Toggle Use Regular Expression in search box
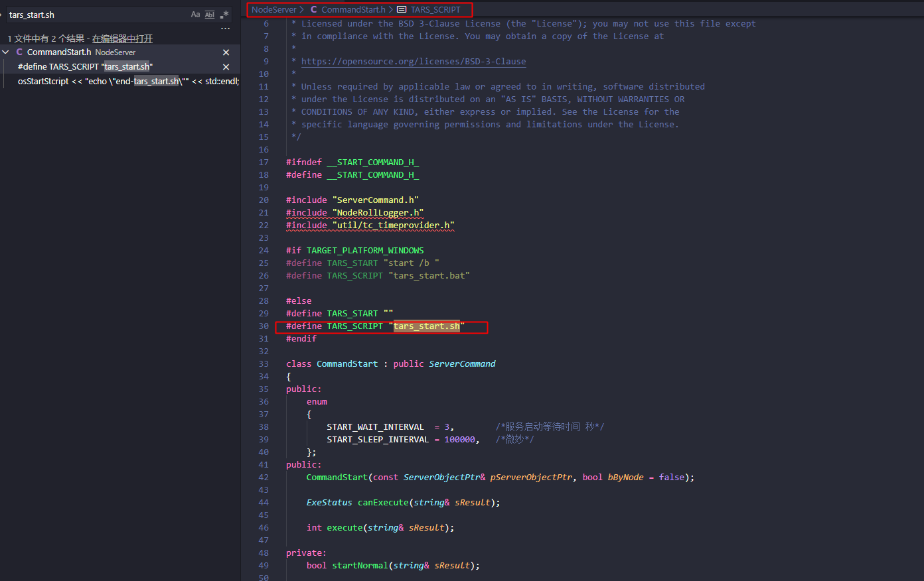The height and width of the screenshot is (581, 924). [224, 15]
